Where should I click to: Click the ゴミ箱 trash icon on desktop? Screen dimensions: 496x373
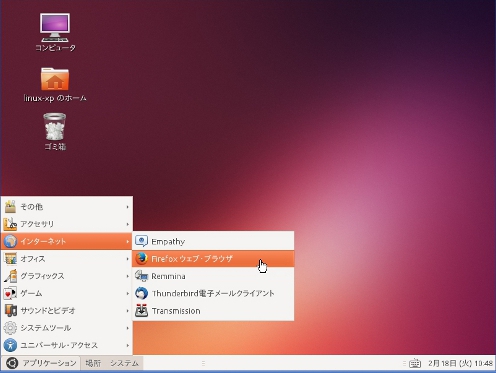(x=55, y=126)
